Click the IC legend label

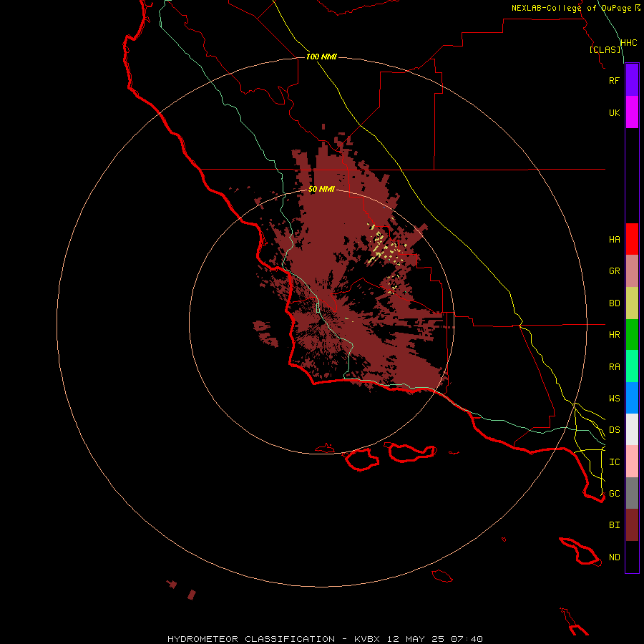tap(614, 462)
